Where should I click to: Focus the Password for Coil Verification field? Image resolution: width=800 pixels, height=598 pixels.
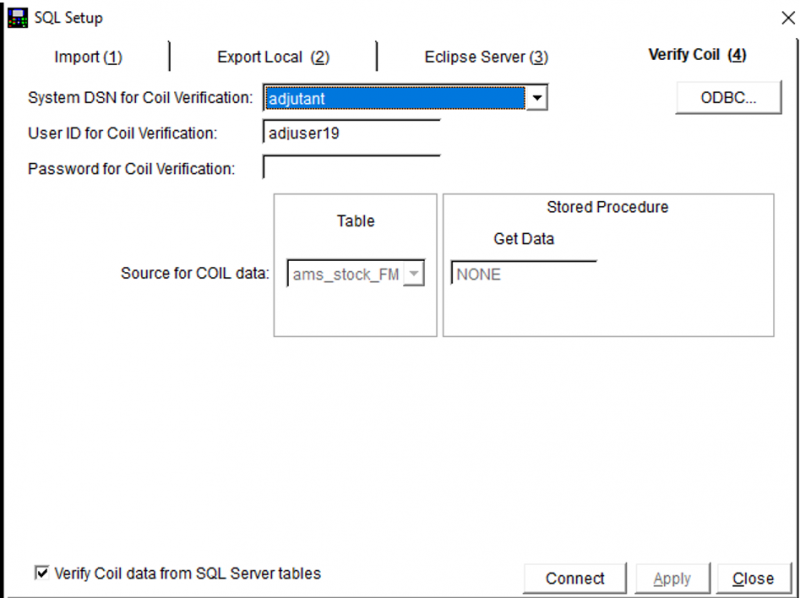[x=351, y=168]
